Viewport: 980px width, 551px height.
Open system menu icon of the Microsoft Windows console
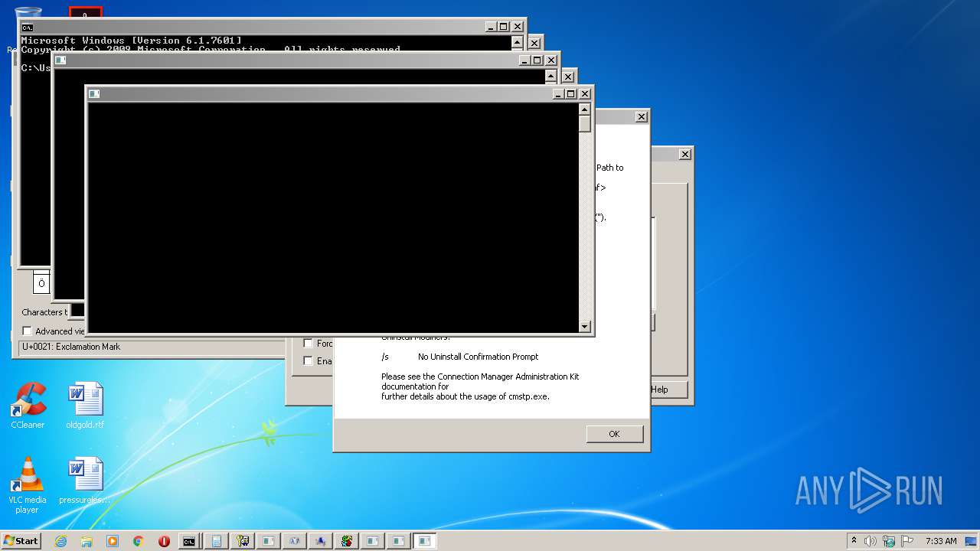click(27, 27)
